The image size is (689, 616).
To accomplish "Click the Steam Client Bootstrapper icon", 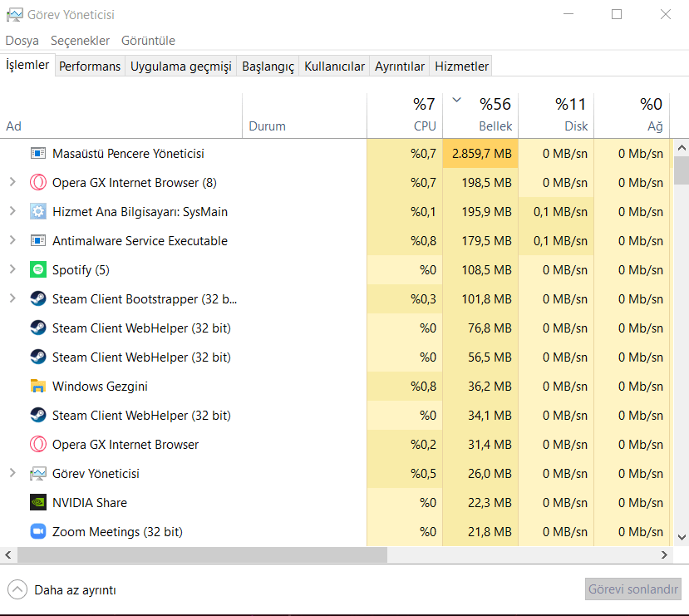I will 38,298.
